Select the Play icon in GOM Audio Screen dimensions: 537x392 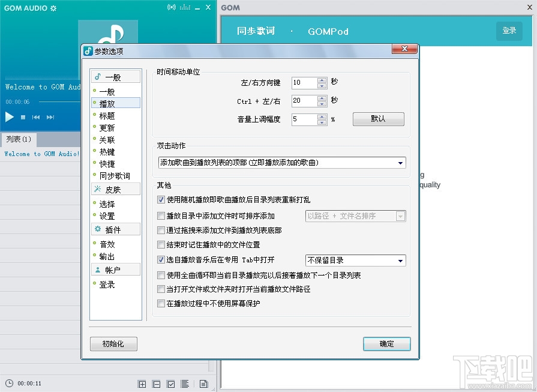click(10, 117)
